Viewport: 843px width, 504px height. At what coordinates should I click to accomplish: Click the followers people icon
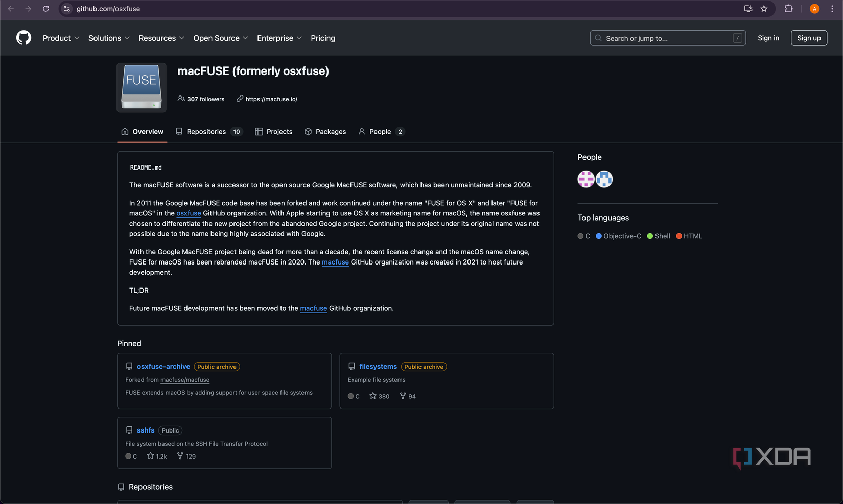(x=181, y=99)
